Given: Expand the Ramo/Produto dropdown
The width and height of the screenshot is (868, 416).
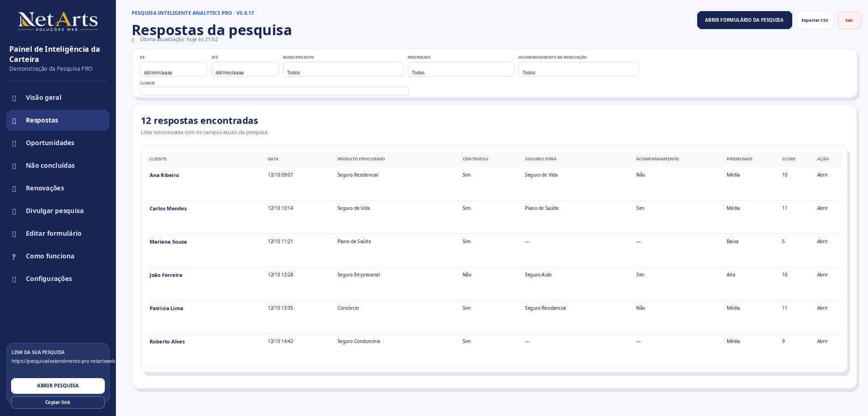Looking at the screenshot, I should [343, 69].
